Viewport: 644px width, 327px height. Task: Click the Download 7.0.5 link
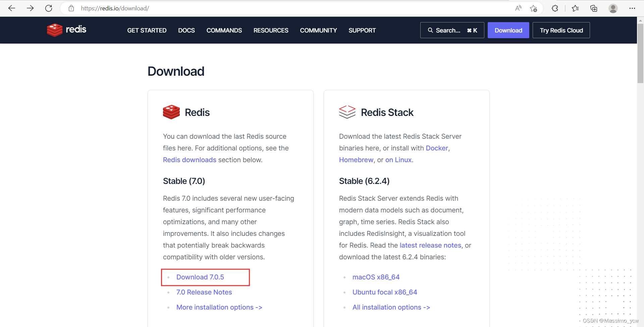click(x=200, y=277)
